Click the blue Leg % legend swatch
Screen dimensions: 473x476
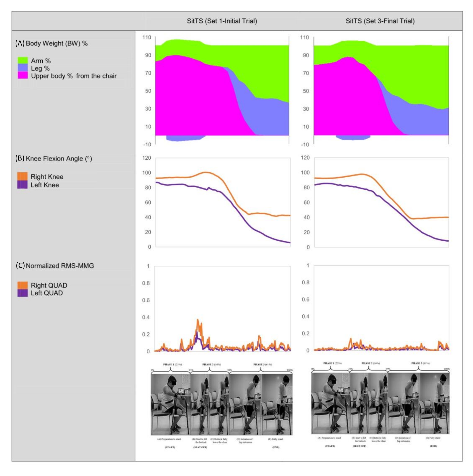point(23,68)
